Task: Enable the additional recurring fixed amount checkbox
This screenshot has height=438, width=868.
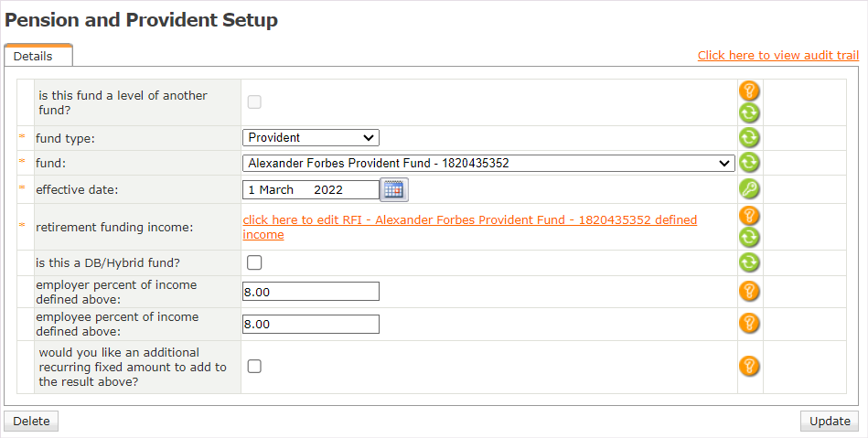Action: click(254, 366)
